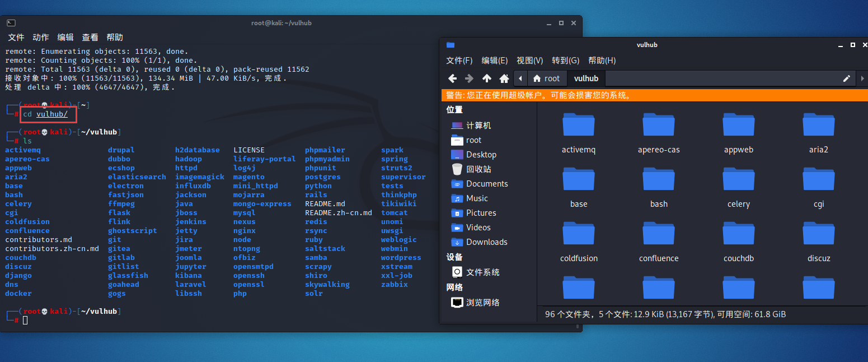Click the path bar right scroll arrow

click(862, 78)
